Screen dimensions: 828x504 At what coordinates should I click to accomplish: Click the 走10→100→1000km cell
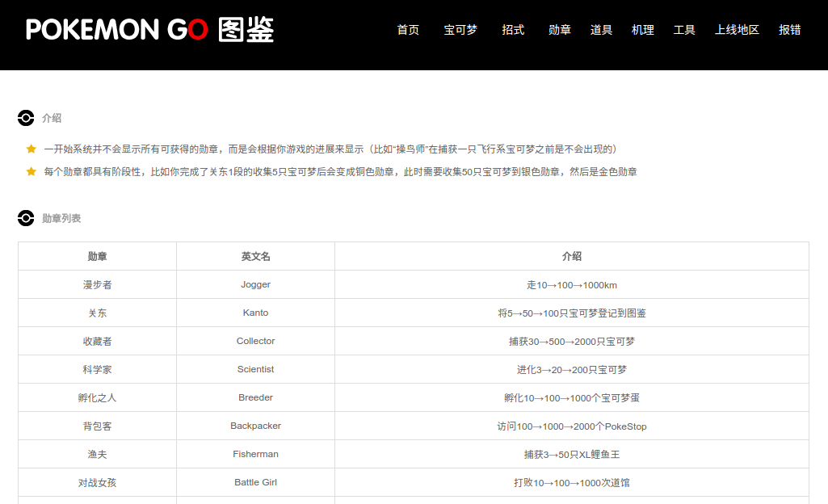[572, 284]
